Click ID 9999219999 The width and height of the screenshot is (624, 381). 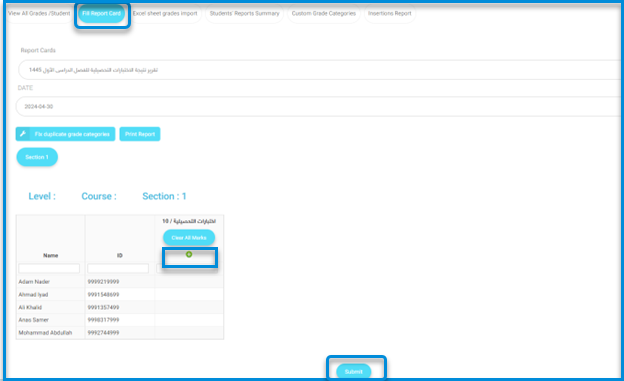(103, 282)
